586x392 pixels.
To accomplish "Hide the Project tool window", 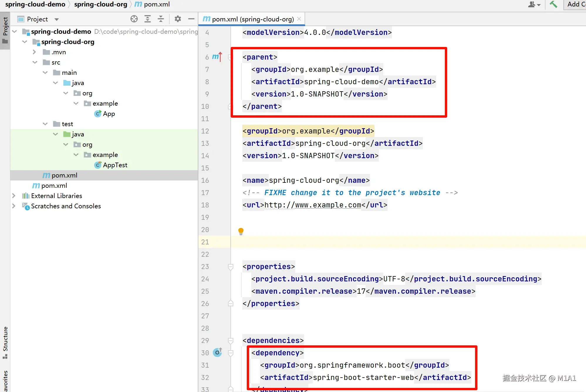I will [x=191, y=19].
